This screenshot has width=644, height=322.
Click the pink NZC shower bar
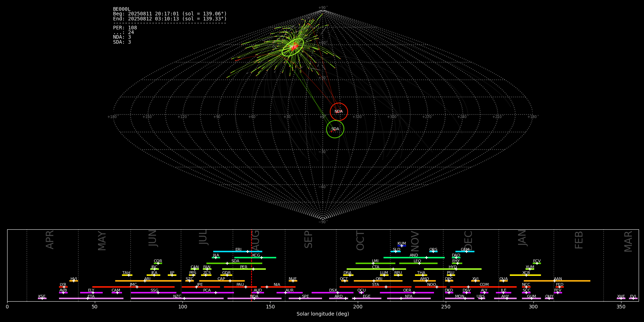(177, 298)
